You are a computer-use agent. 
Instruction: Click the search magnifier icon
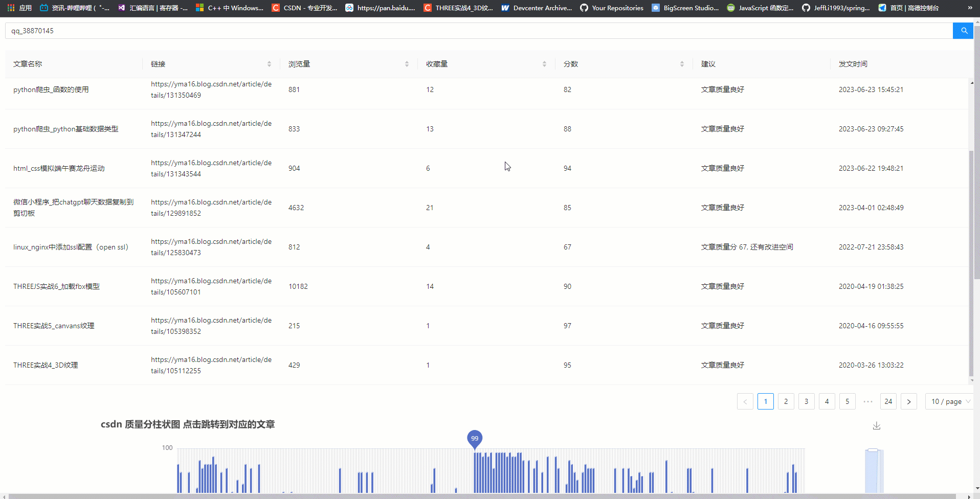pyautogui.click(x=963, y=30)
